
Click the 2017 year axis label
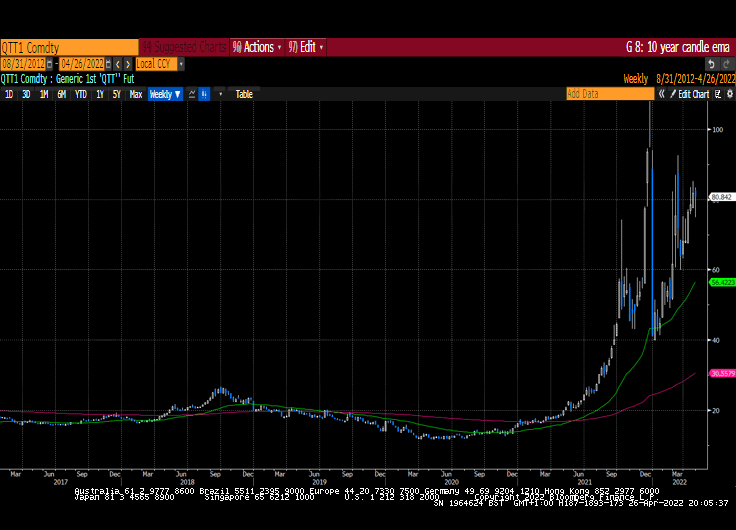(x=61, y=482)
